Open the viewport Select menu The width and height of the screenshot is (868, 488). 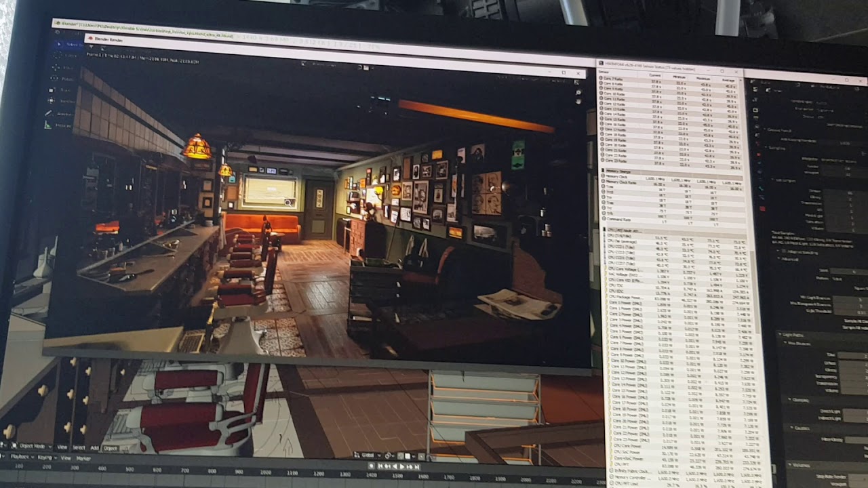[79, 447]
